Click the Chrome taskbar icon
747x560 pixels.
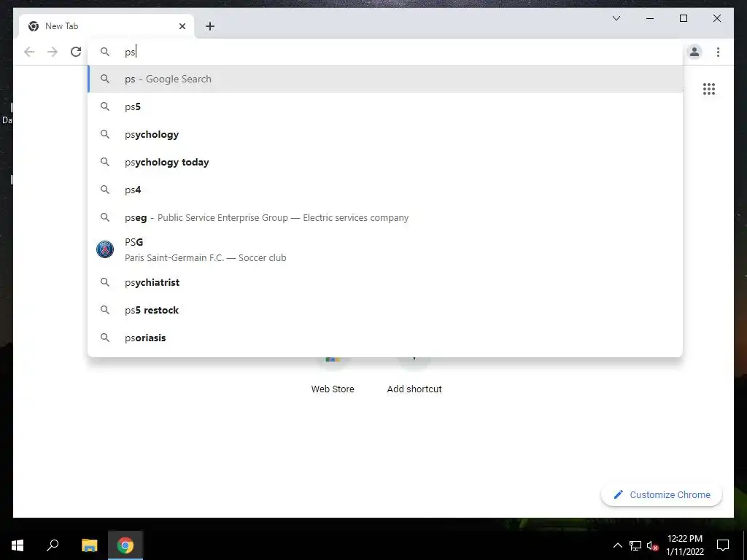[125, 545]
